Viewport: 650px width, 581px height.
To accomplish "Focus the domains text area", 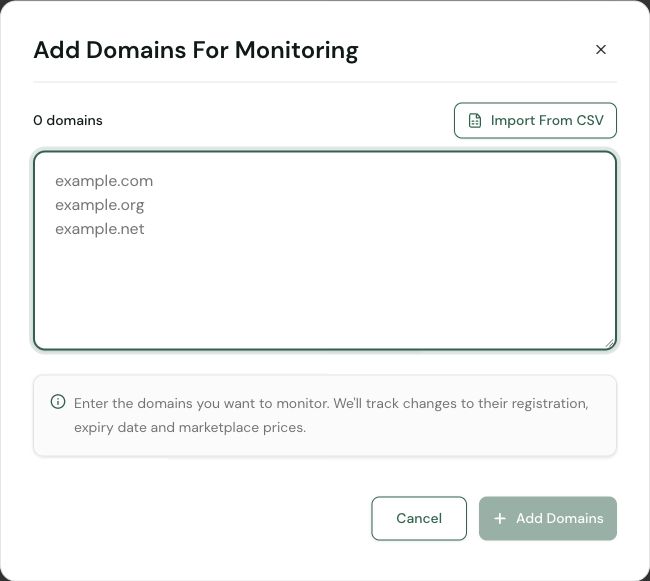I will pyautogui.click(x=325, y=251).
